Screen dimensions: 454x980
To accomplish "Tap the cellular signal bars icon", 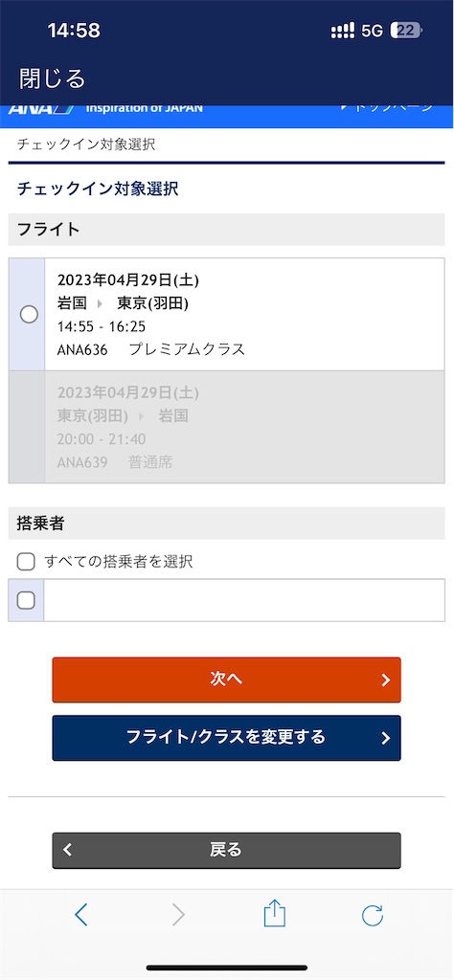I will tap(343, 31).
